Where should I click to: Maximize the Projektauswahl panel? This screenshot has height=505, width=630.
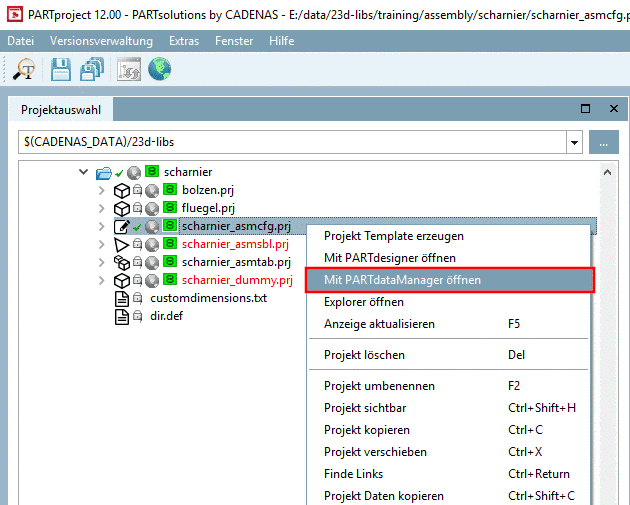coord(585,108)
